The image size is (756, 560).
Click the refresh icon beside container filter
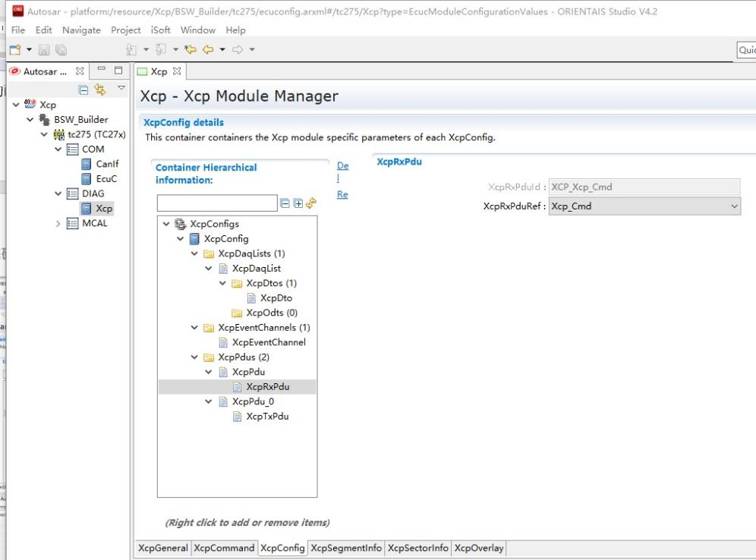pos(310,203)
